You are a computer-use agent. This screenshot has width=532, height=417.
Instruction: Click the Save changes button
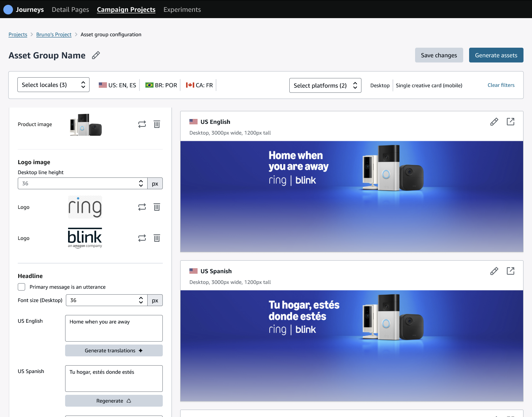pos(439,55)
